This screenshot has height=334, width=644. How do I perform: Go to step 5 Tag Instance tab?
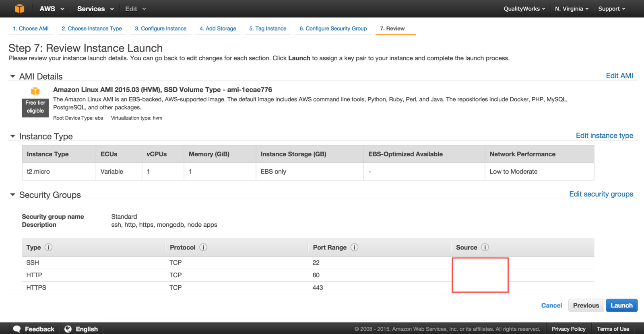268,29
